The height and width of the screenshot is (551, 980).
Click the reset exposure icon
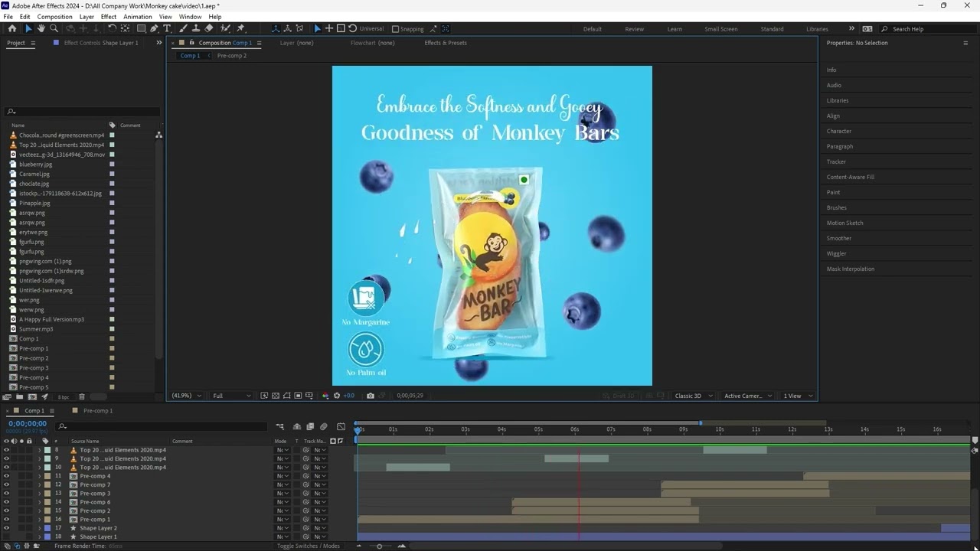(337, 396)
